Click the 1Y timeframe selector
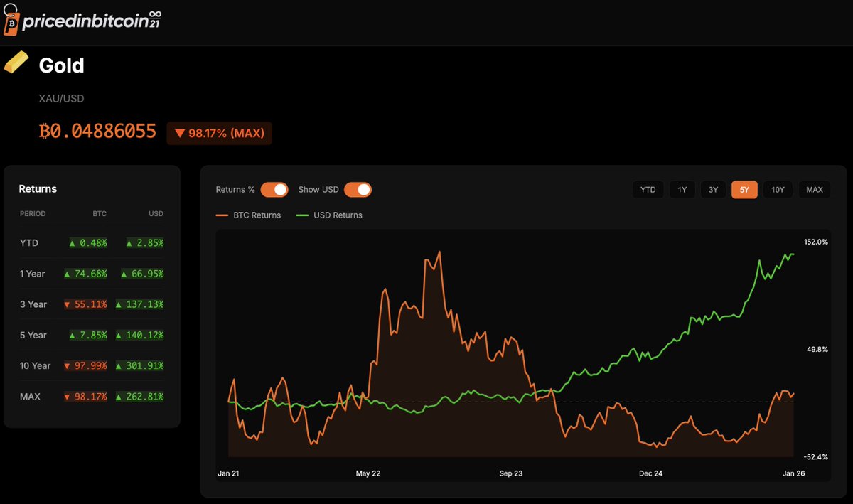The image size is (853, 504). click(682, 189)
